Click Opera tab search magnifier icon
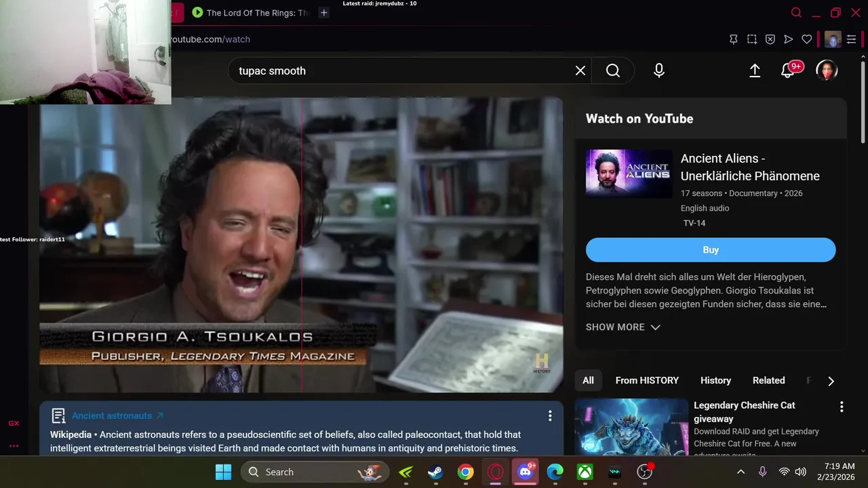The height and width of the screenshot is (488, 868). [797, 12]
